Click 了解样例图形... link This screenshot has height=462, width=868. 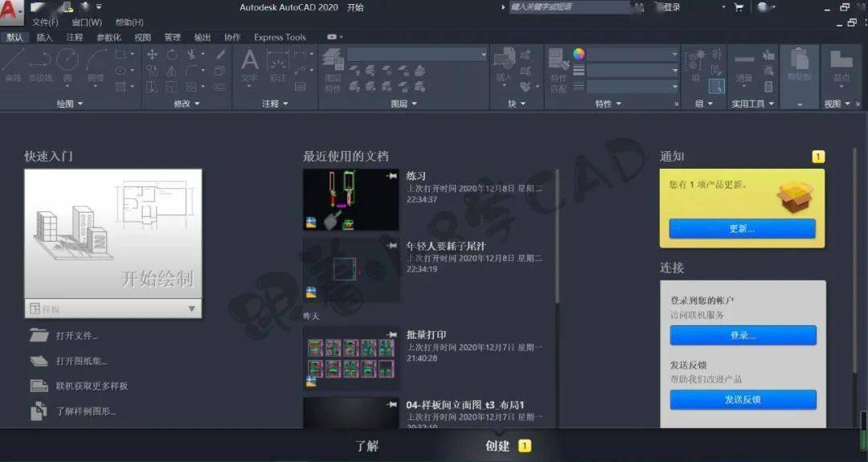click(86, 411)
